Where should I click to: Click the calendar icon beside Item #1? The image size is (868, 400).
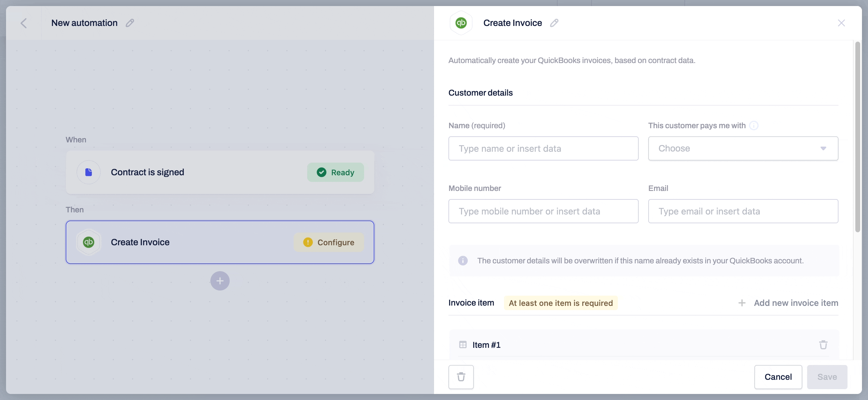click(x=463, y=344)
